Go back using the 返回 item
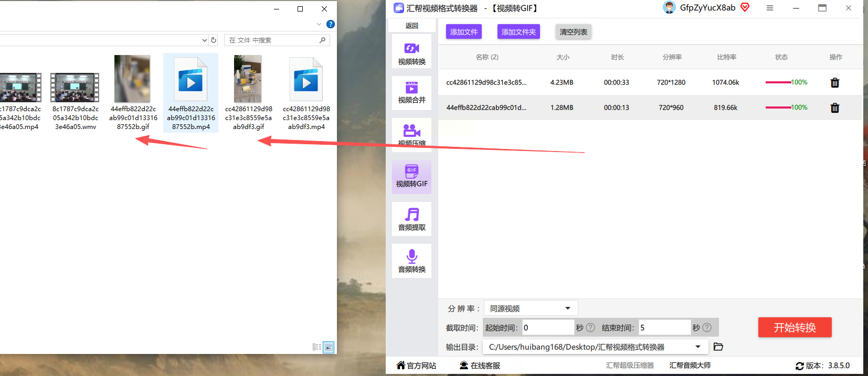 [411, 25]
